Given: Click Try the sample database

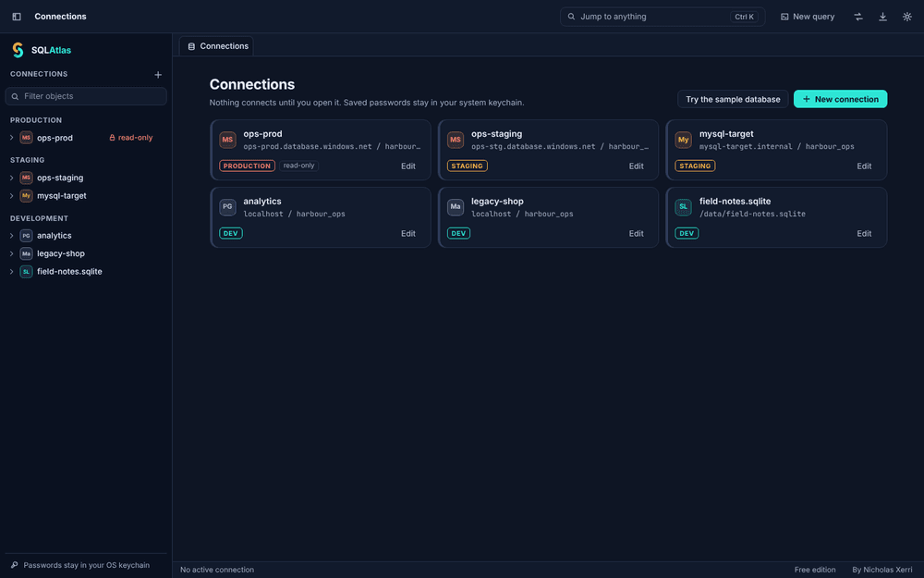Looking at the screenshot, I should (x=733, y=99).
